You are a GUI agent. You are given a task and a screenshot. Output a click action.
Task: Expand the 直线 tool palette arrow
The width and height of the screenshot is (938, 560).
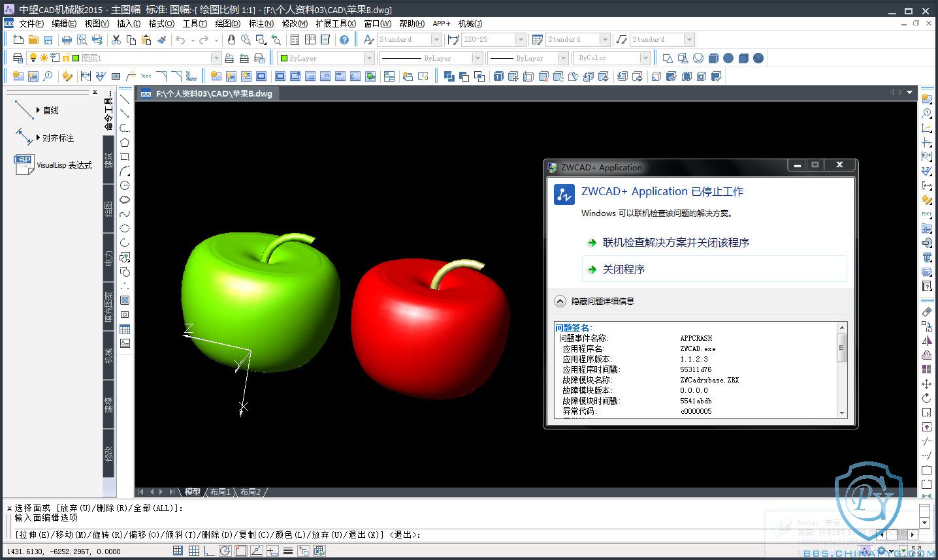38,110
